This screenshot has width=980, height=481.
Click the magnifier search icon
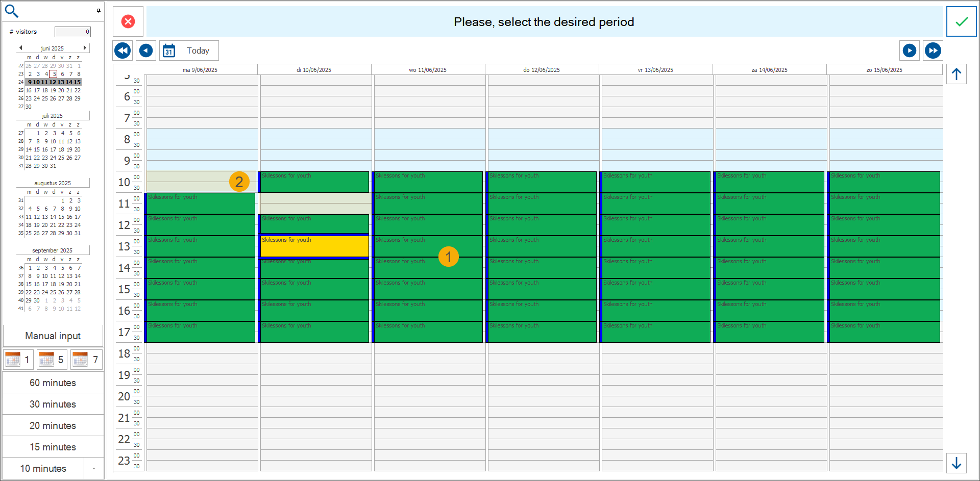11,11
